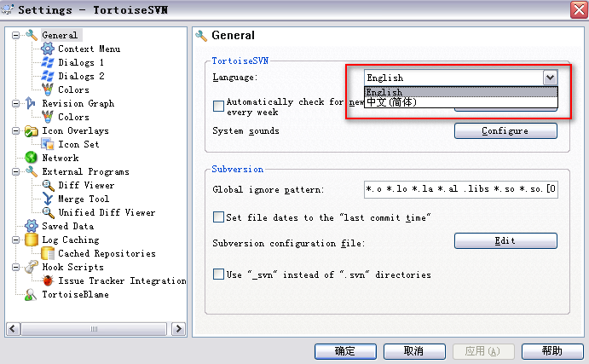Click the TortoiseBlame person icon
The width and height of the screenshot is (589, 364).
click(31, 294)
